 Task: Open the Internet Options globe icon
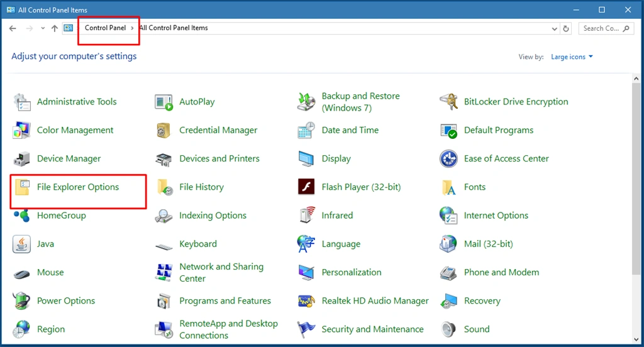click(x=448, y=216)
